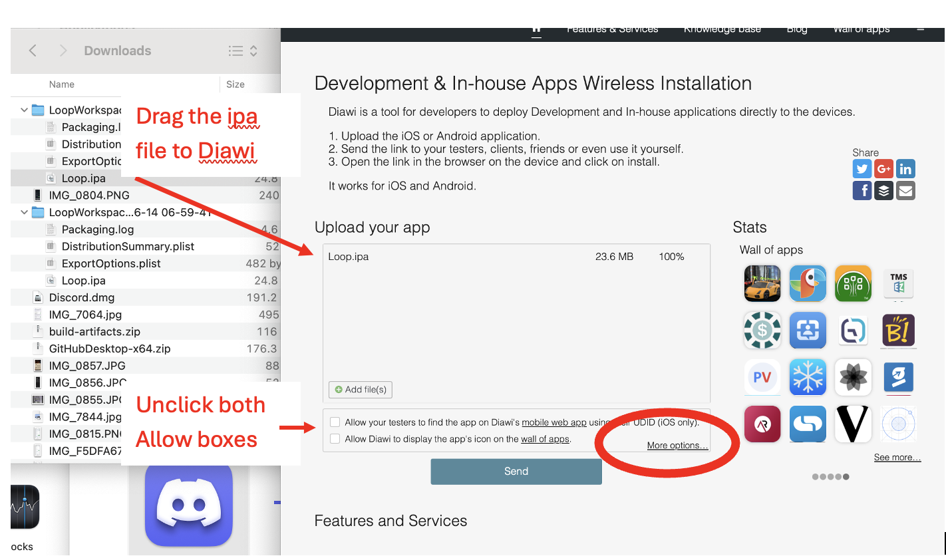Click See more under Wall of apps
Screen dimensions: 946x560
click(x=897, y=458)
